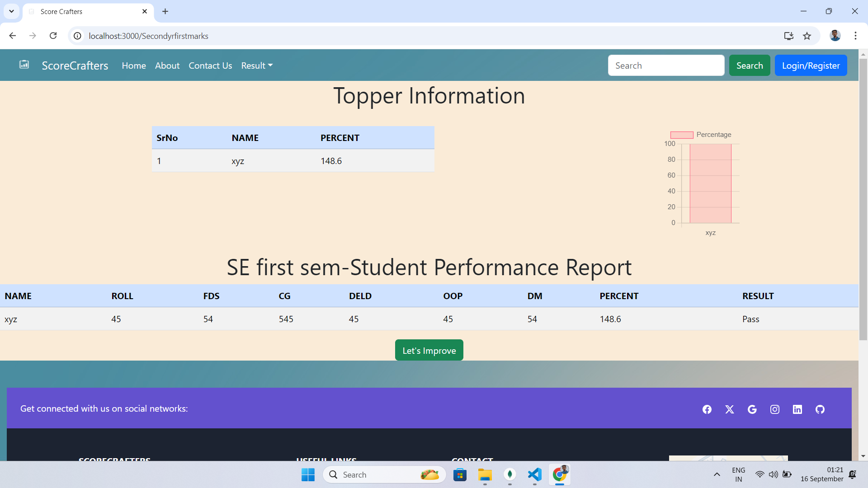868x488 pixels.
Task: Focus the navbar Search input field
Action: click(666, 66)
